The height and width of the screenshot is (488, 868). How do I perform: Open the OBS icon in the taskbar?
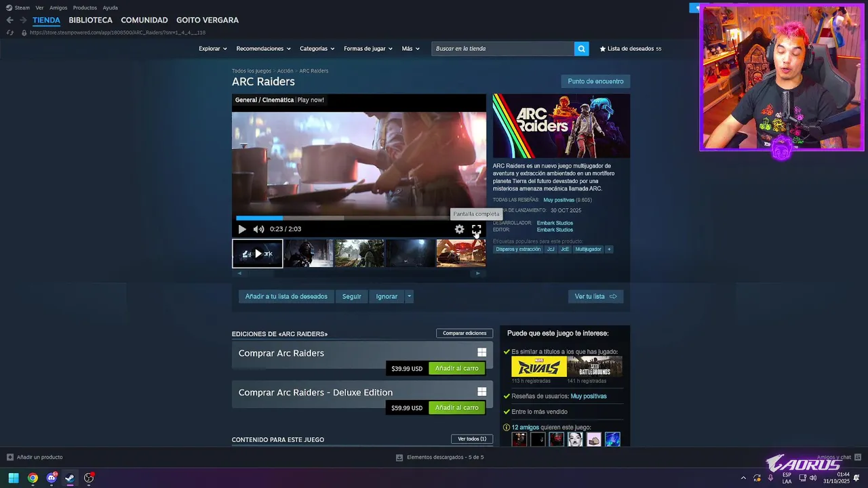pos(89,478)
